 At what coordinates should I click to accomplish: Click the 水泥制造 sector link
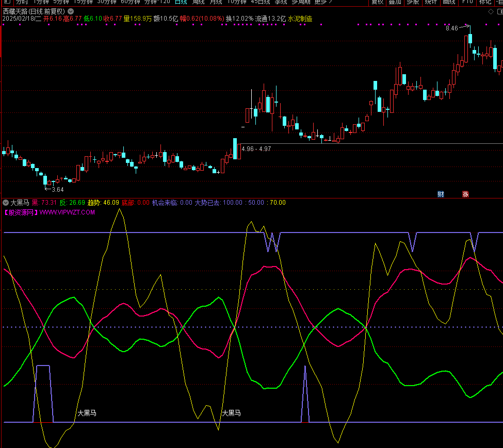tap(300, 19)
